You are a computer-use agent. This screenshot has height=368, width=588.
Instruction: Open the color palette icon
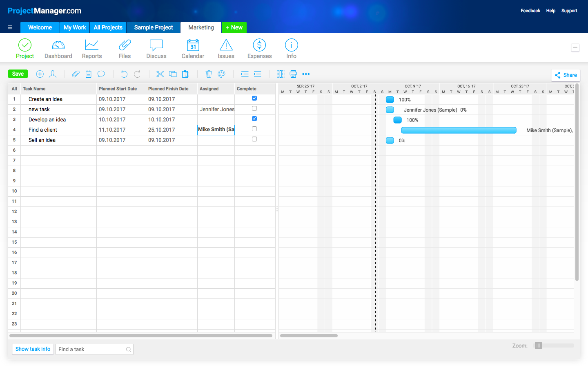pyautogui.click(x=222, y=74)
